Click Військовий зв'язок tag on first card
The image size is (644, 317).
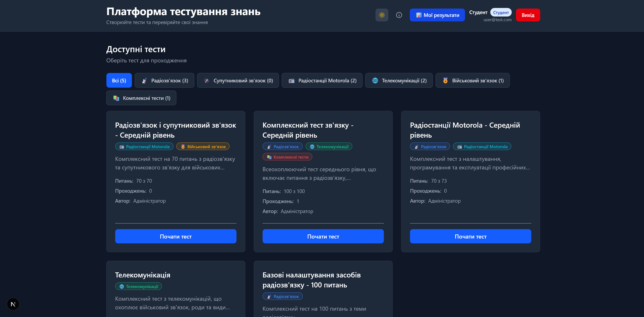click(x=203, y=147)
